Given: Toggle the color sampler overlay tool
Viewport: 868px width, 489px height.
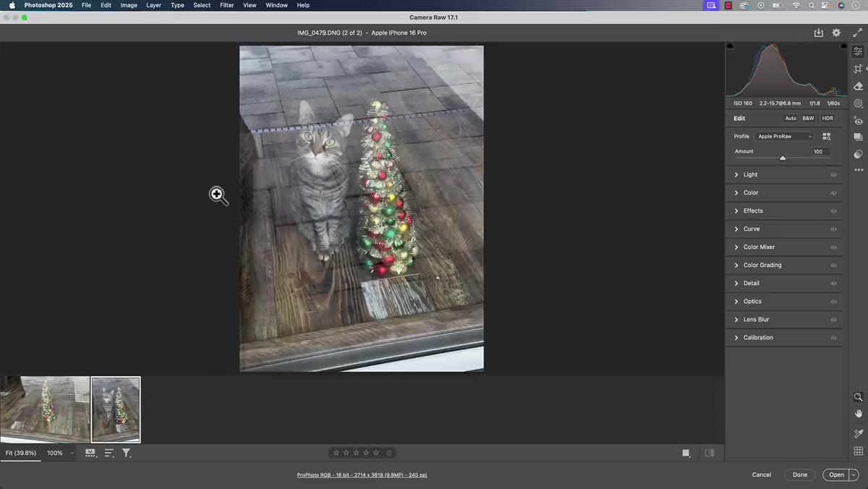Looking at the screenshot, I should [858, 433].
